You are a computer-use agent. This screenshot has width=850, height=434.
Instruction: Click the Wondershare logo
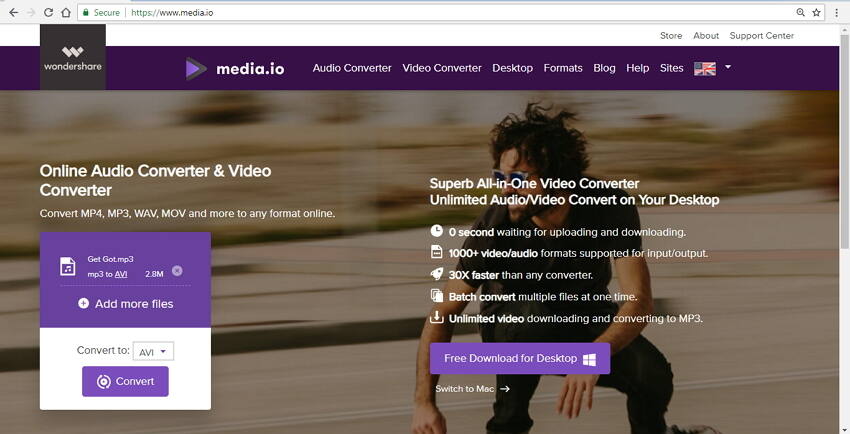coord(73,57)
